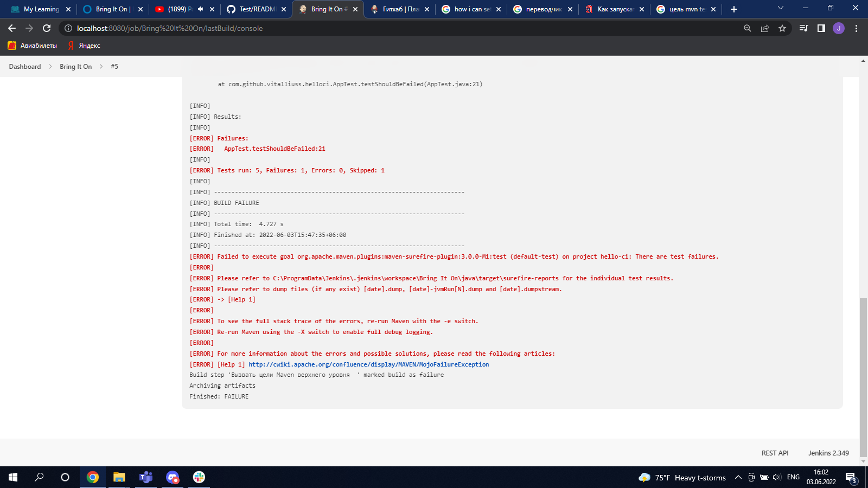Open the Windows Start menu
Viewport: 868px width, 488px height.
pos(13,477)
